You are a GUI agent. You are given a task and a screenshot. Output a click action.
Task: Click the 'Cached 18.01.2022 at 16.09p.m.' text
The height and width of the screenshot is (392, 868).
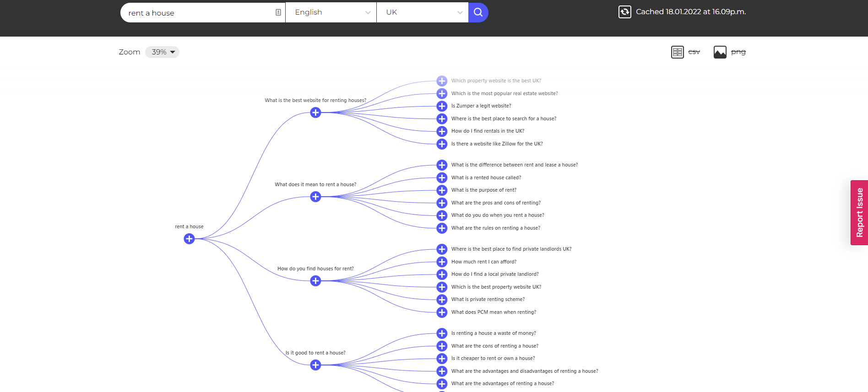point(691,12)
